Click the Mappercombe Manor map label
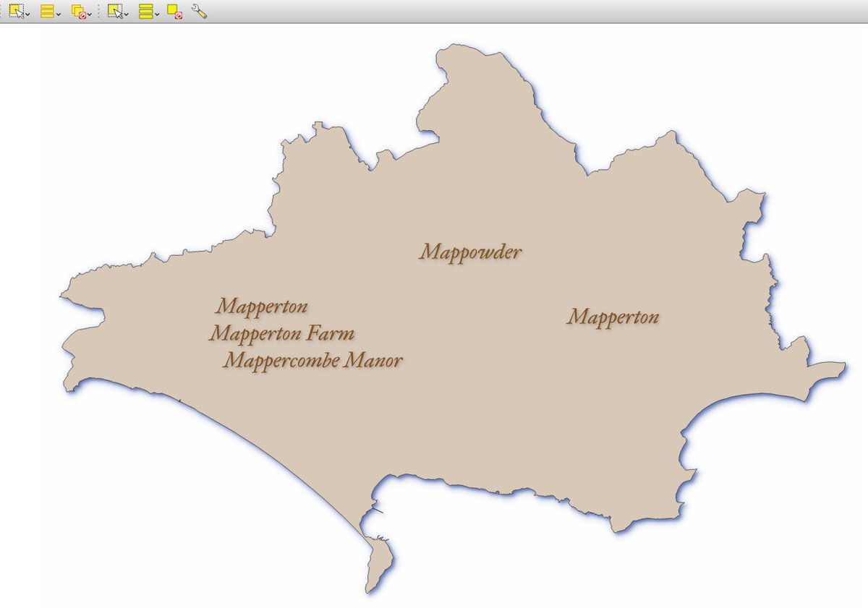Image resolution: width=868 pixels, height=608 pixels. (312, 360)
